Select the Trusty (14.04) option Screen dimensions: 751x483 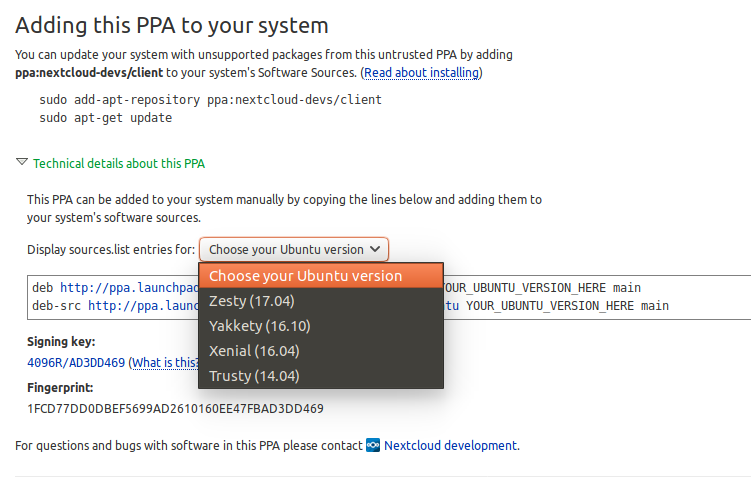[x=254, y=376]
